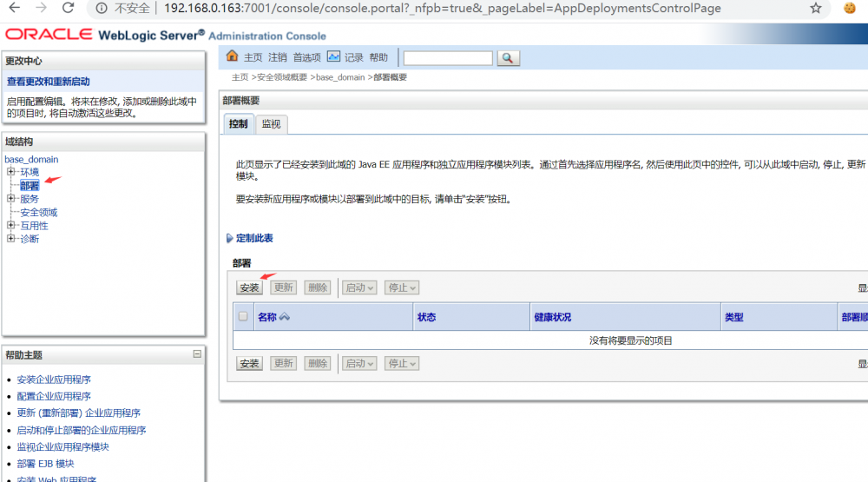
Task: Click the 状态 column header
Action: 426,317
